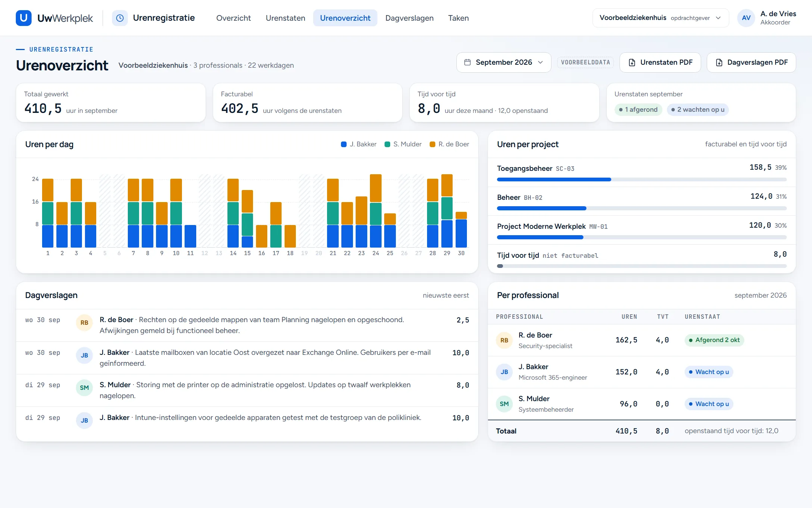
Task: Click the Urenregistratie clock icon
Action: pyautogui.click(x=120, y=18)
